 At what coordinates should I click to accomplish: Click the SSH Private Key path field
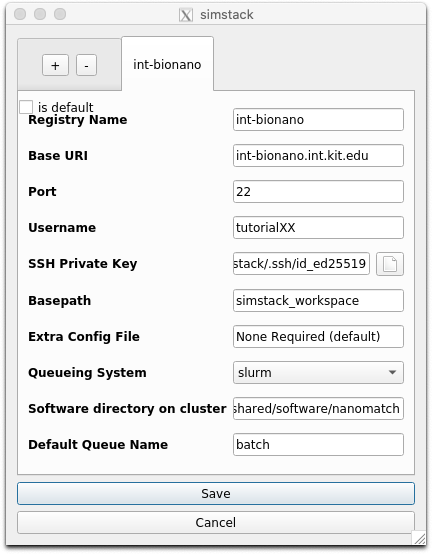pos(301,264)
